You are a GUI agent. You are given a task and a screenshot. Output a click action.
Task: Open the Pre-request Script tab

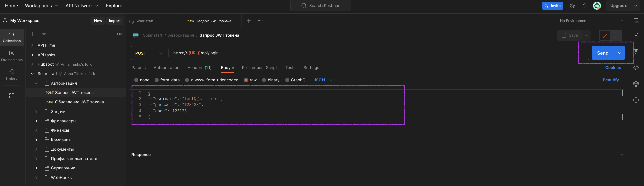pyautogui.click(x=259, y=68)
